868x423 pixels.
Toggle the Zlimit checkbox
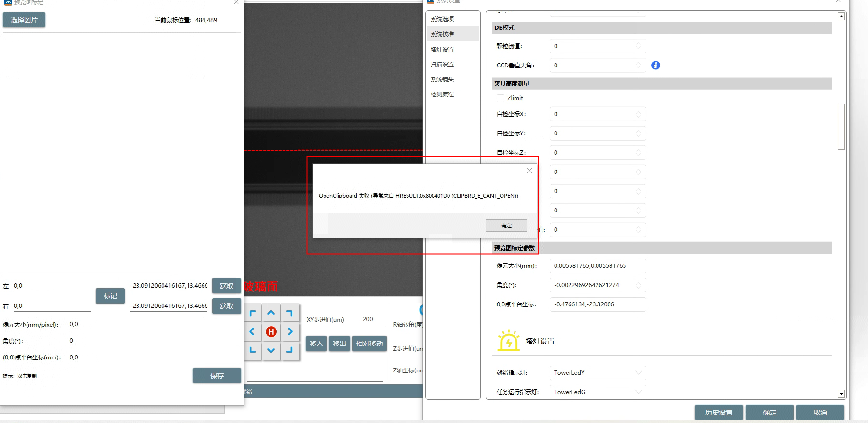click(501, 98)
